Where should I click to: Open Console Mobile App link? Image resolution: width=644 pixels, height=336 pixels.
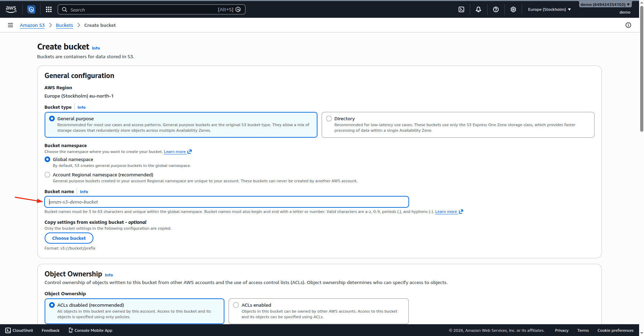90,330
